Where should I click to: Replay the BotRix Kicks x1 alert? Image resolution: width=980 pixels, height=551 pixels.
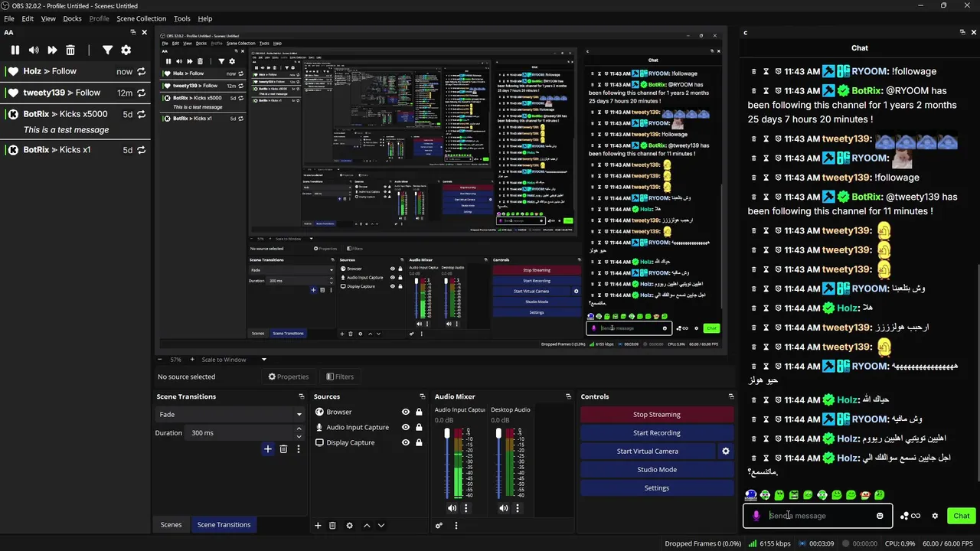click(x=141, y=150)
